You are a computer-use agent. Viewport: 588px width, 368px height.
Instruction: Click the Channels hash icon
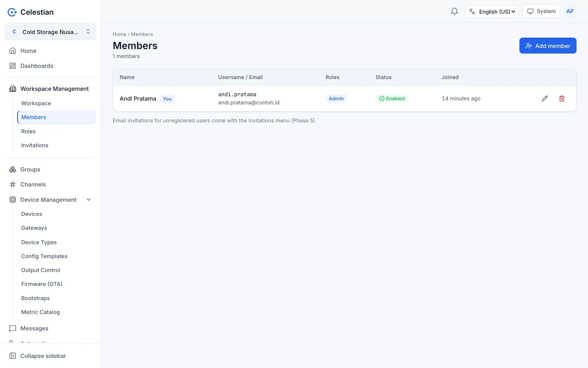(13, 184)
